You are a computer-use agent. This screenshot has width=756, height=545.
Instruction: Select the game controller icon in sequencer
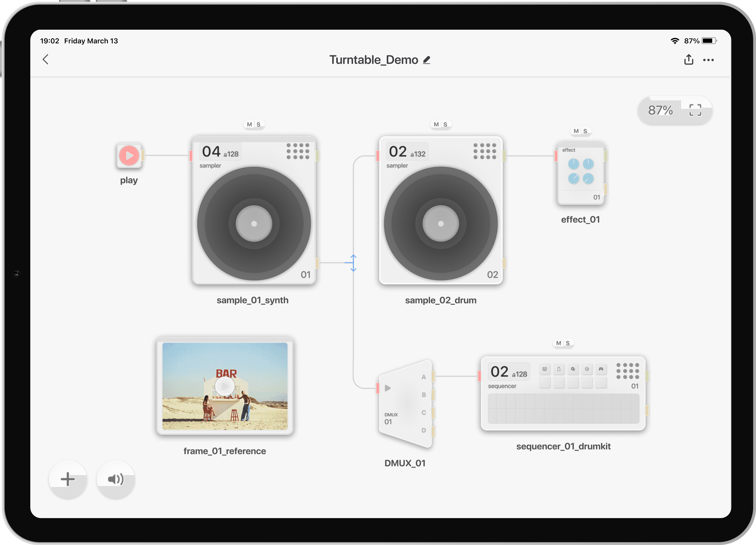point(601,369)
